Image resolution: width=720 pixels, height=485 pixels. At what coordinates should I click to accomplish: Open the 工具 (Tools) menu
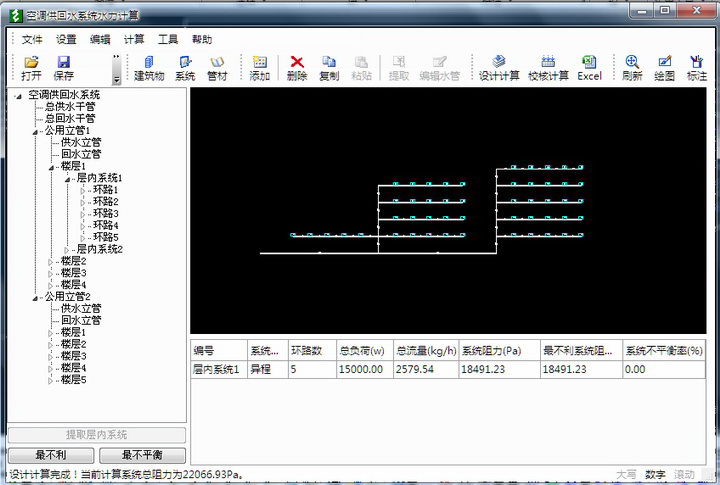pyautogui.click(x=168, y=40)
